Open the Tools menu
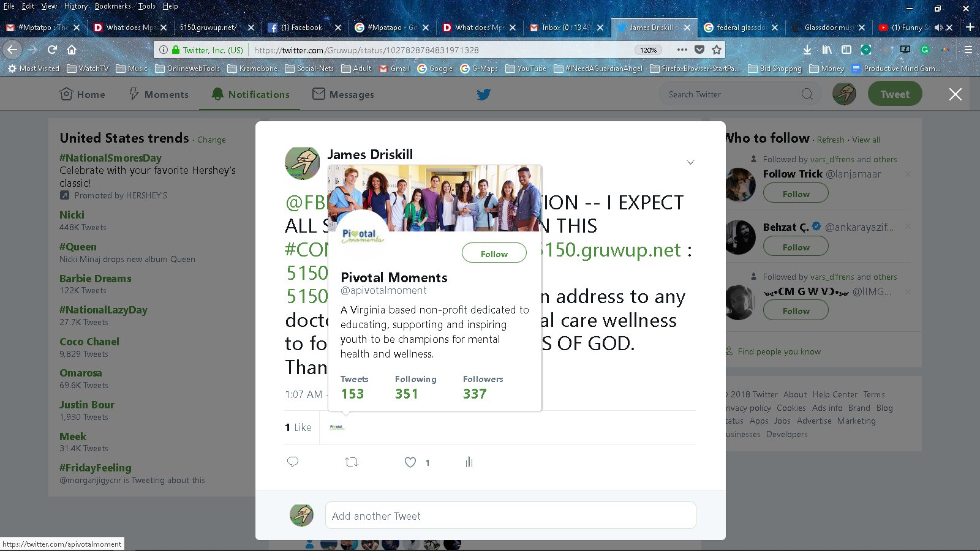The image size is (980, 551). pyautogui.click(x=146, y=6)
